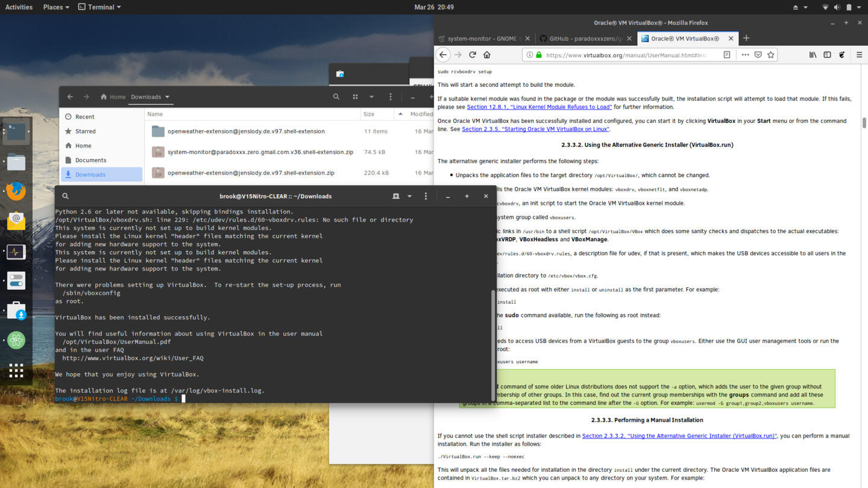Screen dimensions: 868x488
Task: Open a new Firefox tab
Action: click(746, 39)
